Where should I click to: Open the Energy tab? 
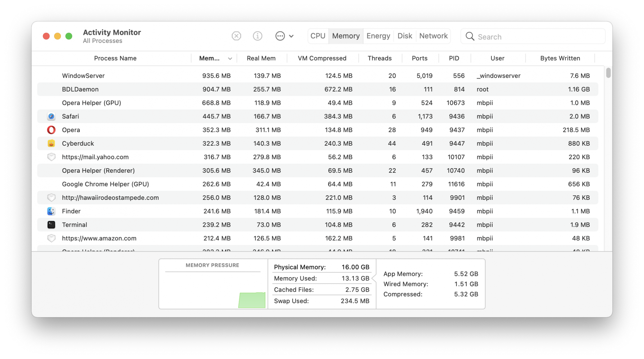point(378,36)
